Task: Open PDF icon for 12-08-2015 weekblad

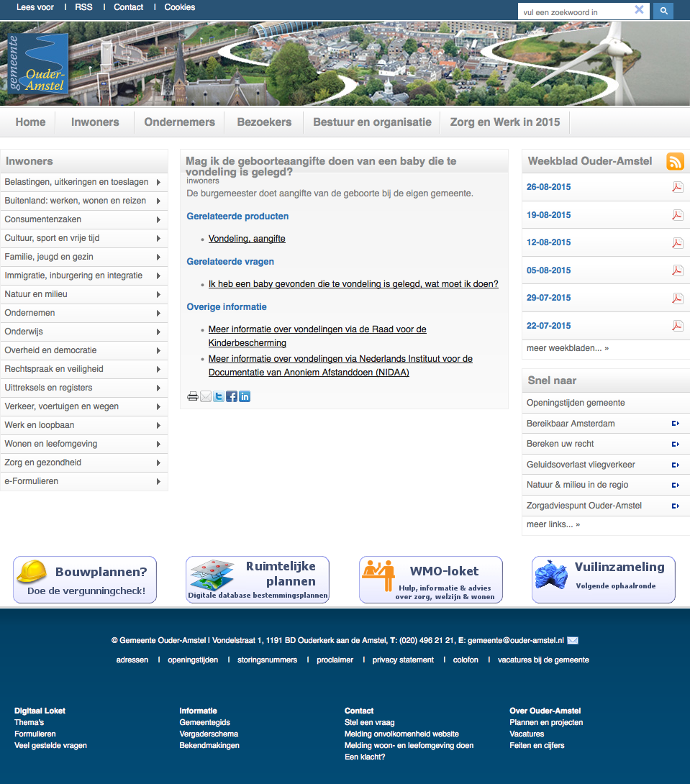Action: coord(678,242)
